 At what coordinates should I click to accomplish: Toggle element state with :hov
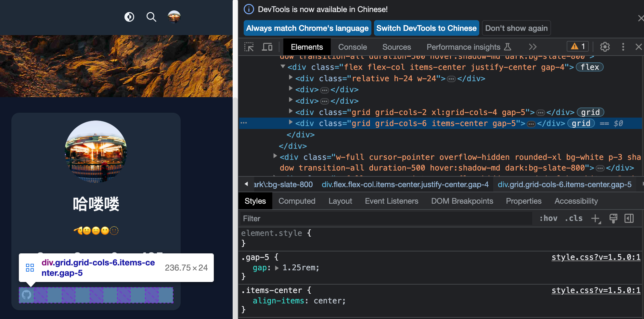tap(549, 218)
